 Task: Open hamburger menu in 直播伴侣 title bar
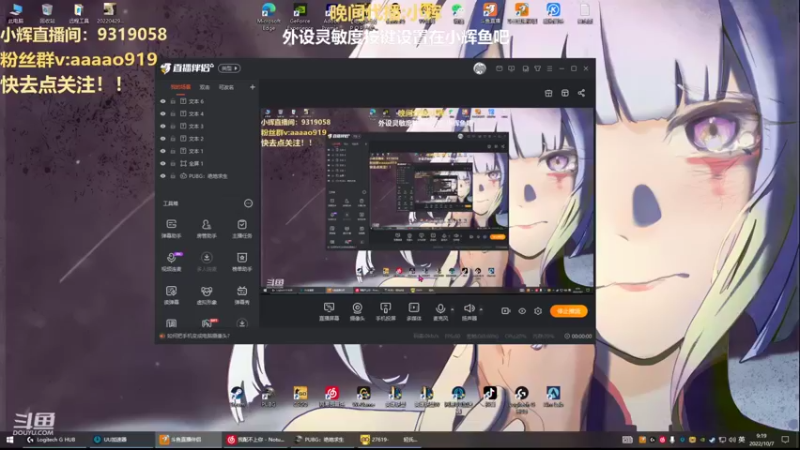[549, 68]
